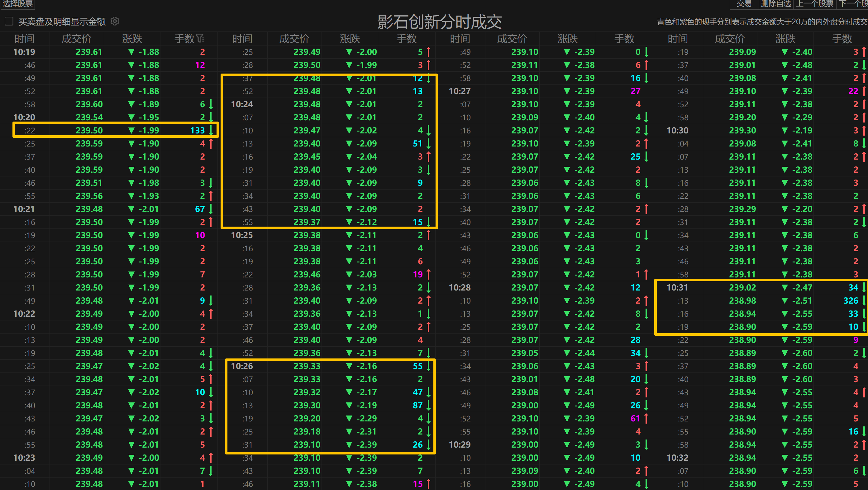Click the green arrow beside volume 87 at 10:26:13
Viewport: 868px width, 490px height.
(429, 406)
